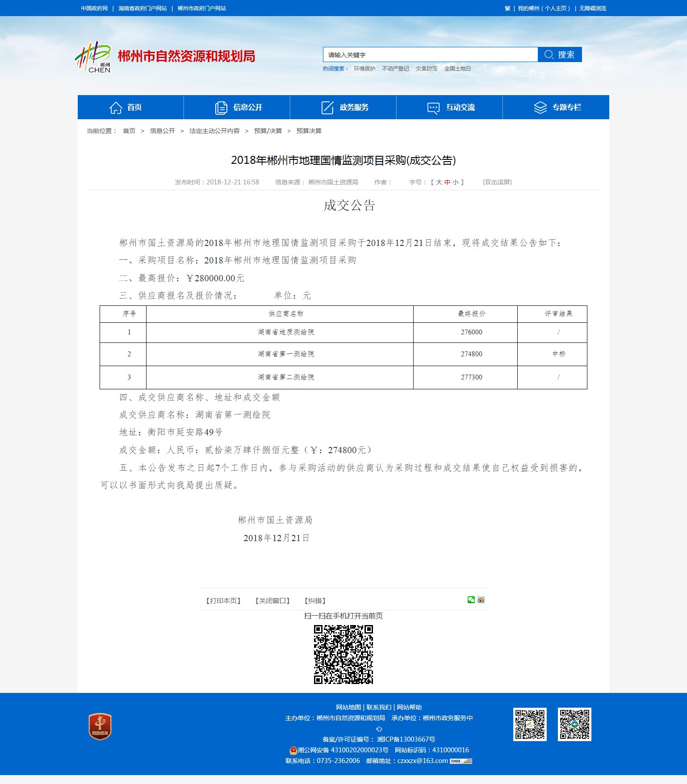Screen dimensions: 687x784
Task: Share the page via the Weibo icon
Action: [481, 600]
